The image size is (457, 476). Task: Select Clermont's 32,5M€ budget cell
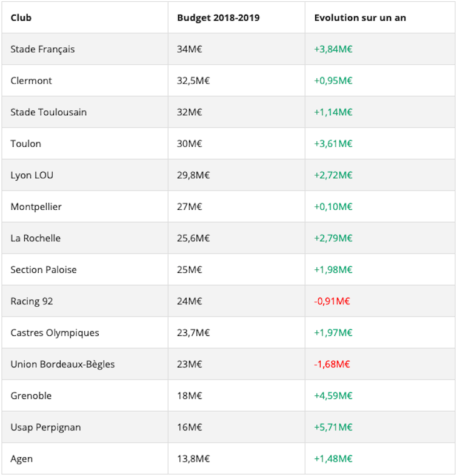193,81
